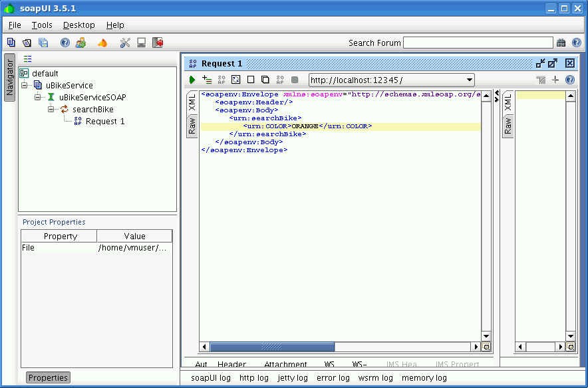Collapse the uBikeServiceSOAP interface node
The width and height of the screenshot is (588, 388).
pyautogui.click(x=37, y=98)
